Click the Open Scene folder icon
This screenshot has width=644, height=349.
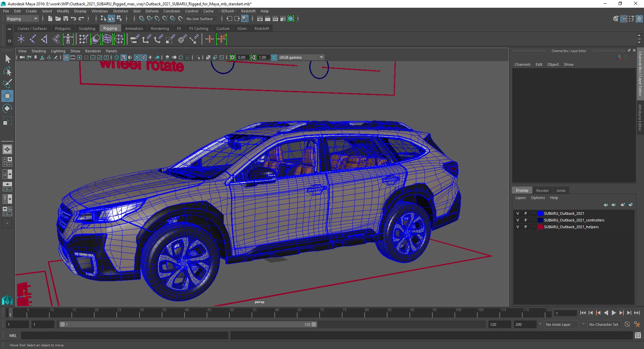[58, 19]
